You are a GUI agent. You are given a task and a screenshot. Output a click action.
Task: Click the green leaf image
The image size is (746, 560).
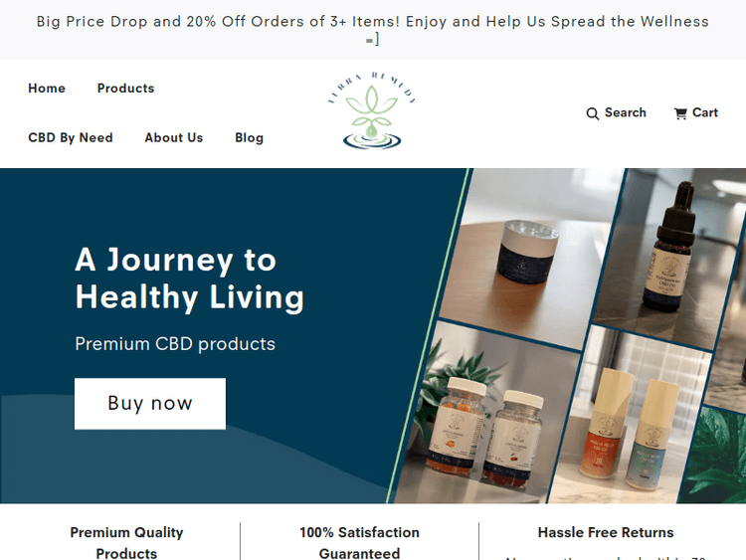(713, 455)
